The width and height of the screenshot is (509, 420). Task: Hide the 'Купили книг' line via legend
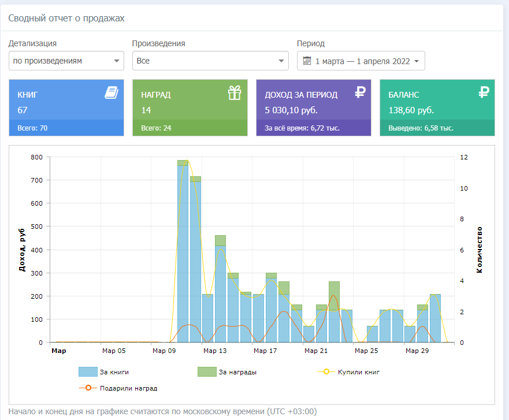tap(358, 372)
